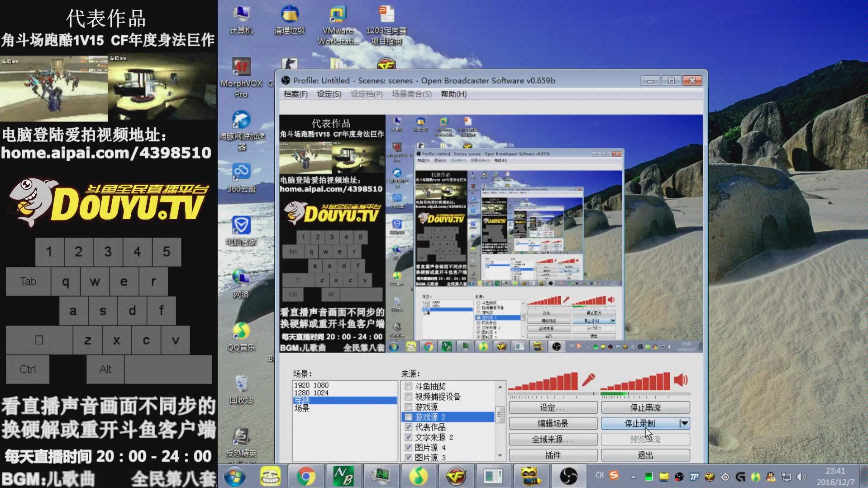Mute the desktop speaker in OBS
Screen dimensions: 868x488
pos(681,379)
